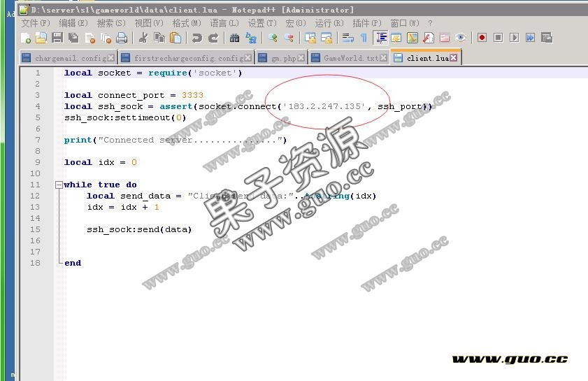Open the 文件(F) file menu
The image size is (588, 381).
(35, 23)
